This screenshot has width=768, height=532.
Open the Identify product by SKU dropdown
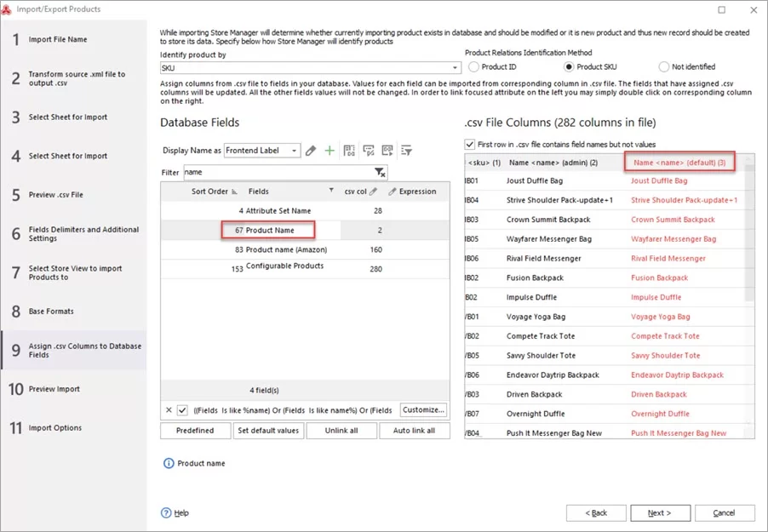(x=455, y=67)
